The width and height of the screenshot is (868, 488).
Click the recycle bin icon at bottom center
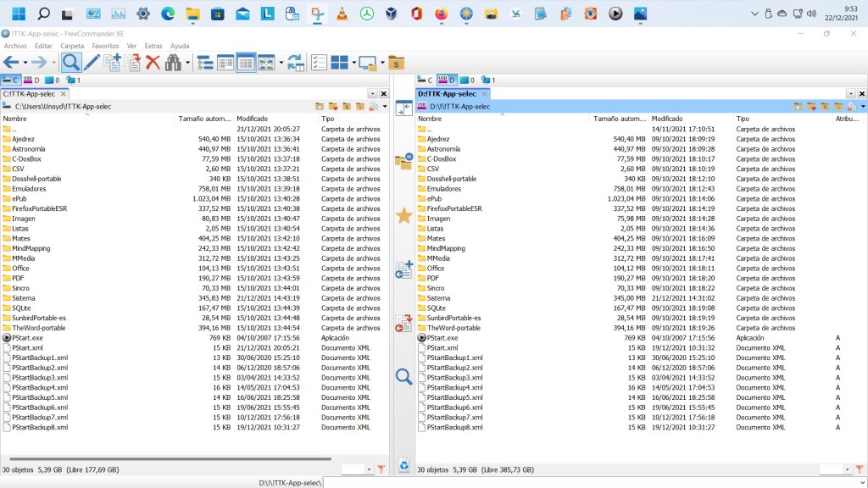pos(404,464)
